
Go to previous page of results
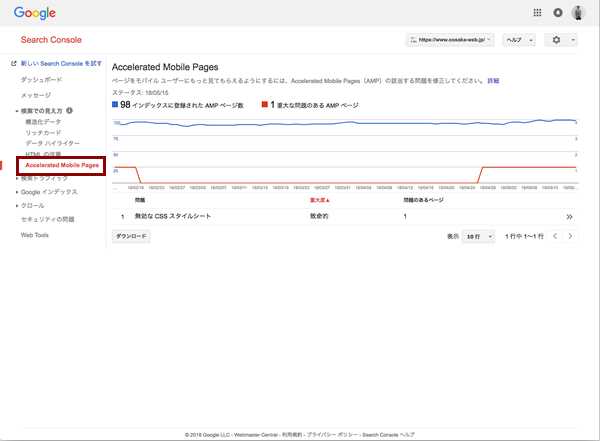(x=555, y=236)
